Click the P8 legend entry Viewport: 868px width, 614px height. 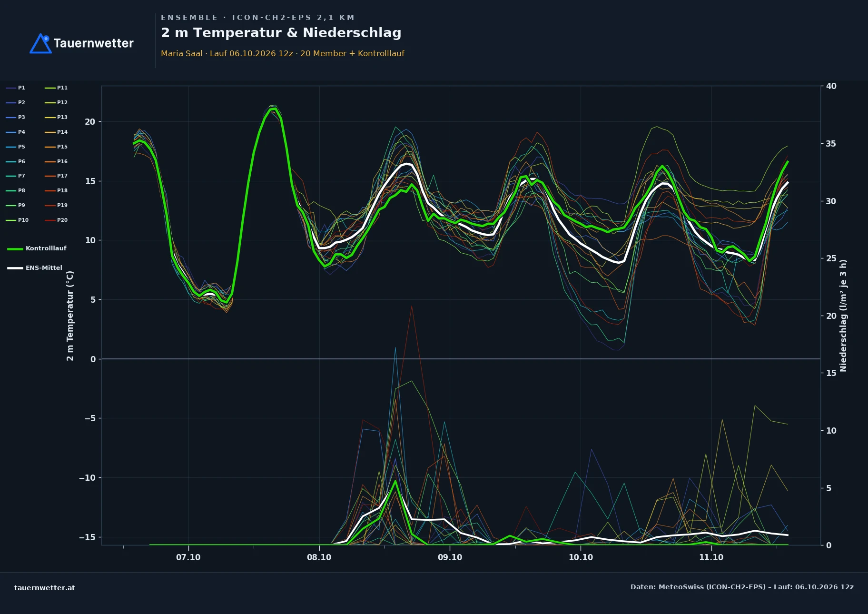click(16, 190)
